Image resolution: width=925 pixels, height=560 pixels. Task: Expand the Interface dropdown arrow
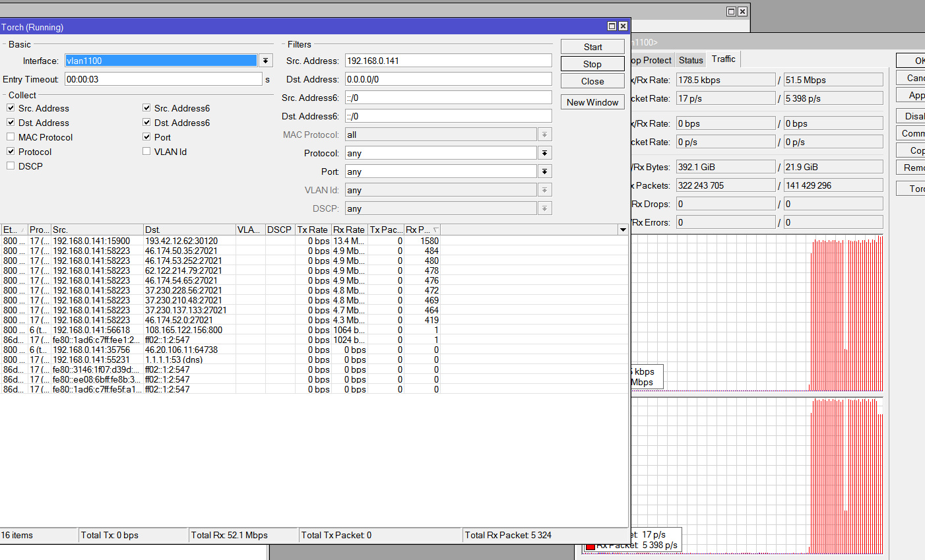tap(265, 61)
